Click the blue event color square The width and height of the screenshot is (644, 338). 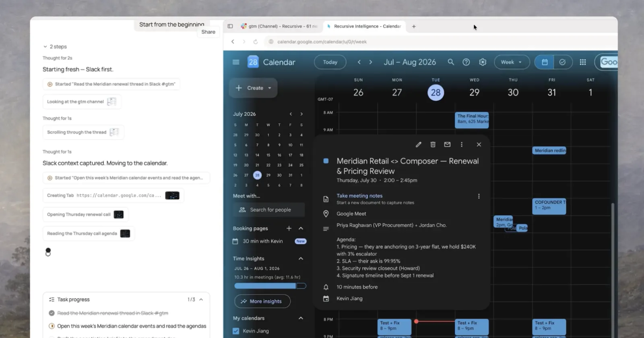tap(326, 161)
